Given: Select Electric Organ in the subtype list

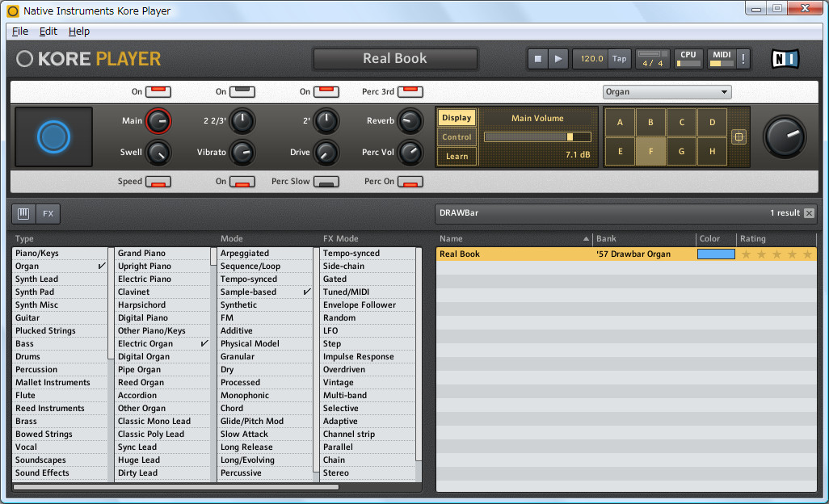Looking at the screenshot, I should (x=162, y=344).
